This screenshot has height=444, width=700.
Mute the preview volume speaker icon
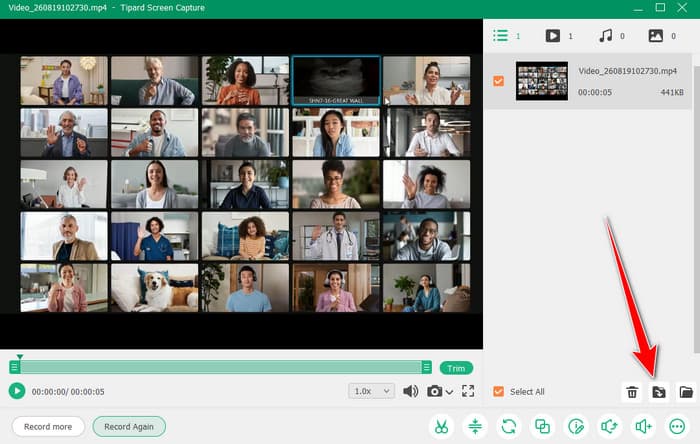pos(410,391)
